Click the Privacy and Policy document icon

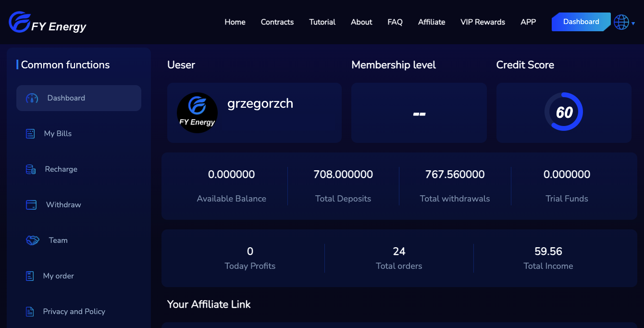click(x=30, y=312)
